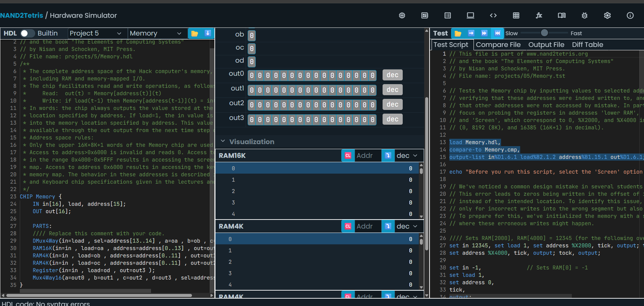This screenshot has height=306, width=644.
Task: Open settings with the gear icon
Action: pos(607,15)
